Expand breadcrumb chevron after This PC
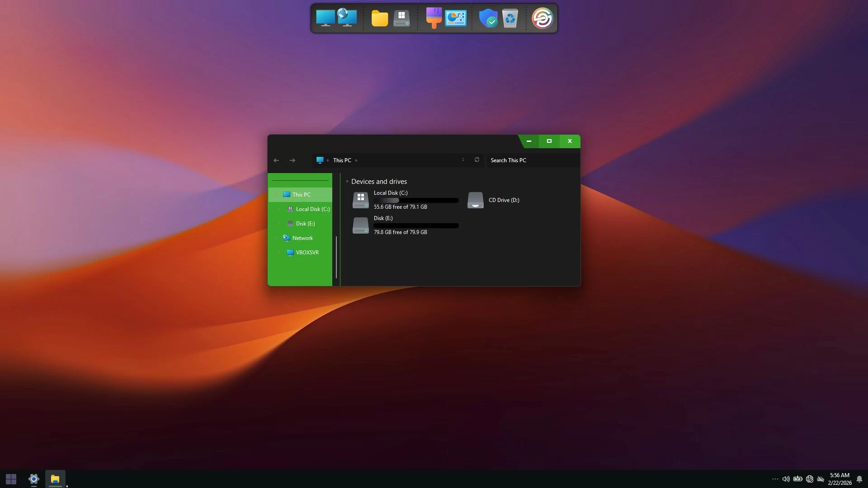868x488 pixels. [356, 160]
